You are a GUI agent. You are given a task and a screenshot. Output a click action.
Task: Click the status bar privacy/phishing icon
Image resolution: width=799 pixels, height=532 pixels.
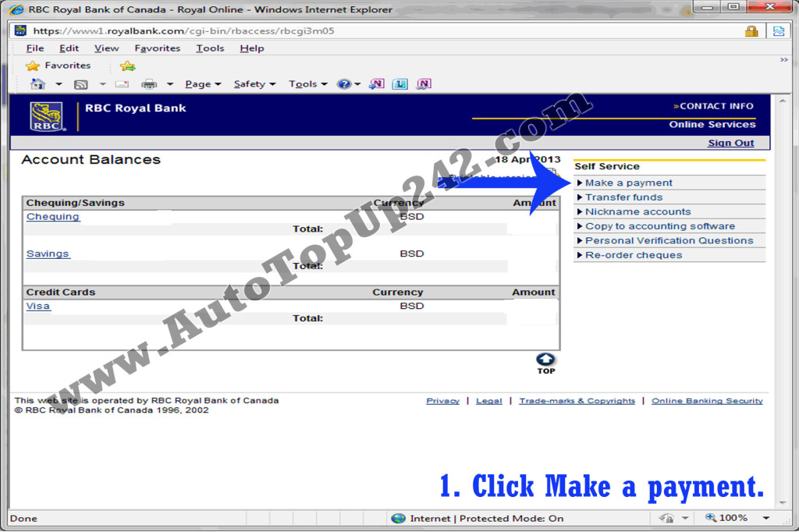666,518
